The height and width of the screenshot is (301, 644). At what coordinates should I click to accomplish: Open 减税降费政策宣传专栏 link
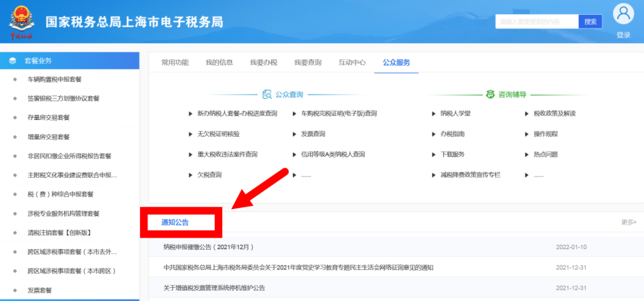click(470, 175)
